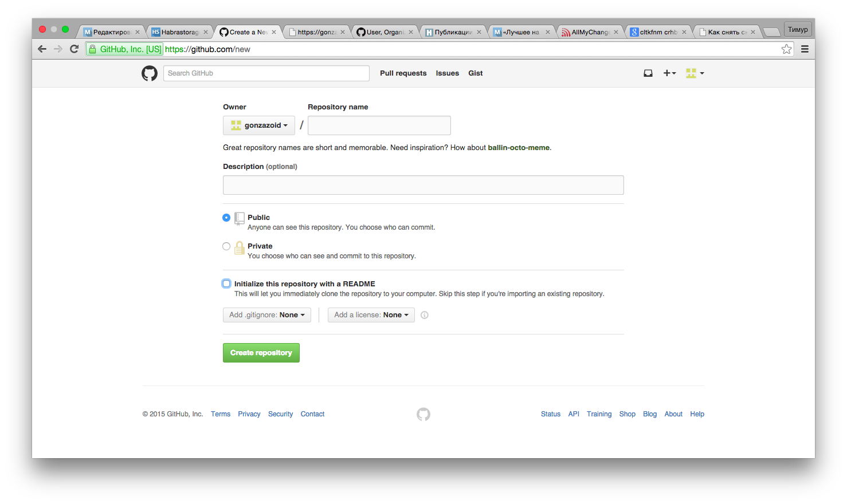This screenshot has width=847, height=504.
Task: Switch to the «Лучшее на» tab
Action: coord(521,32)
